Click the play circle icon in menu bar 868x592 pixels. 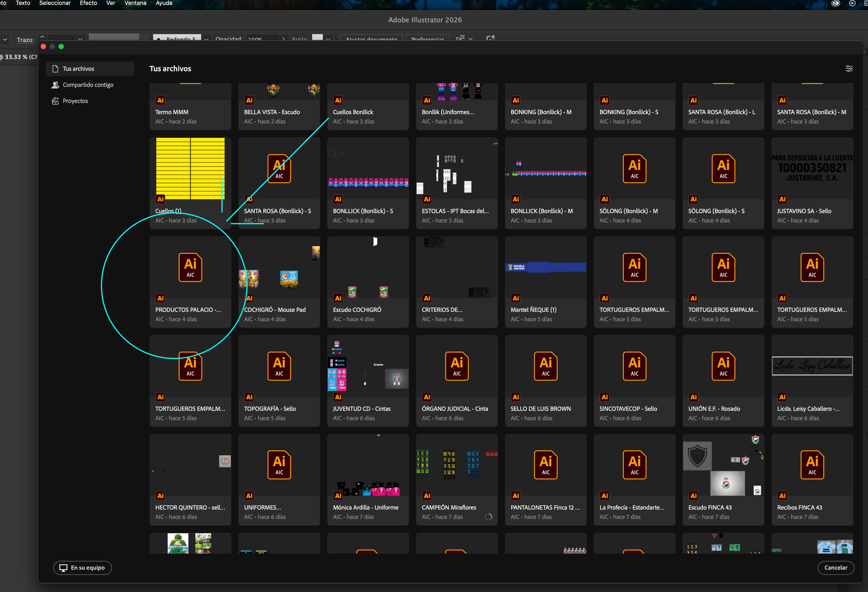pyautogui.click(x=852, y=3)
